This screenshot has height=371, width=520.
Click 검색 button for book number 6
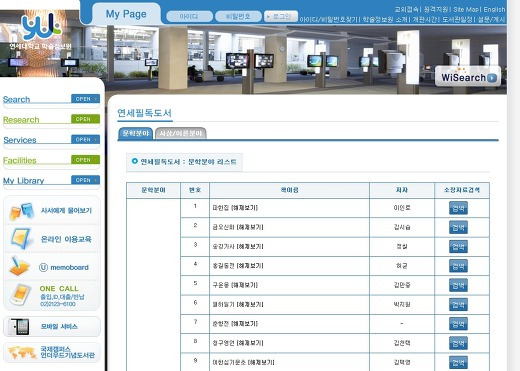(458, 305)
